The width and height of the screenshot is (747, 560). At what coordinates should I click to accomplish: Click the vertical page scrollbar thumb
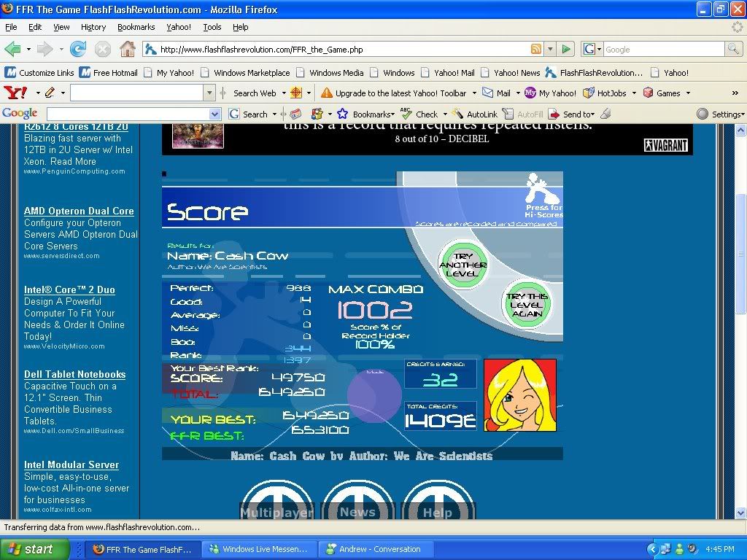[740, 255]
